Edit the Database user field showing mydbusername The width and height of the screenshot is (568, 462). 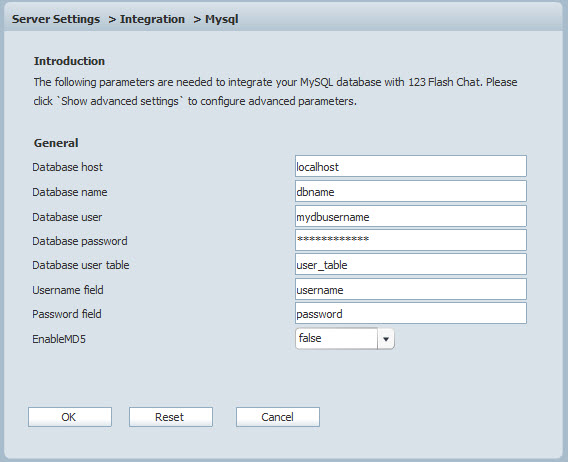411,216
